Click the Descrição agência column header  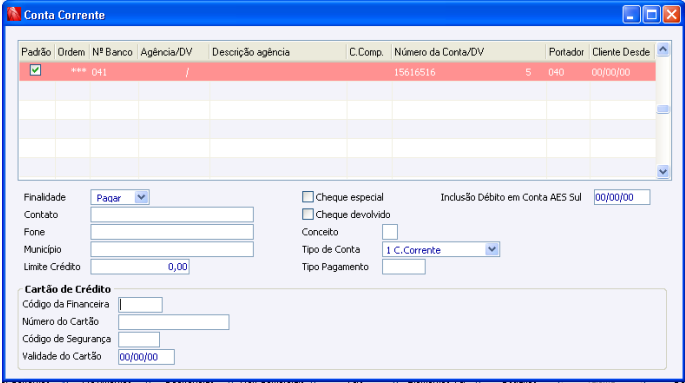(x=277, y=52)
